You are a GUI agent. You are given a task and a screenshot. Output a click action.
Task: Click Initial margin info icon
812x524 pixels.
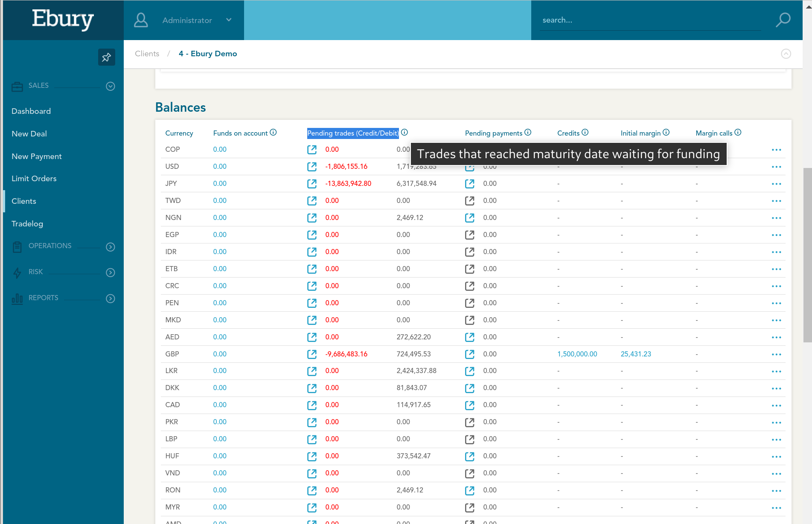pos(666,133)
